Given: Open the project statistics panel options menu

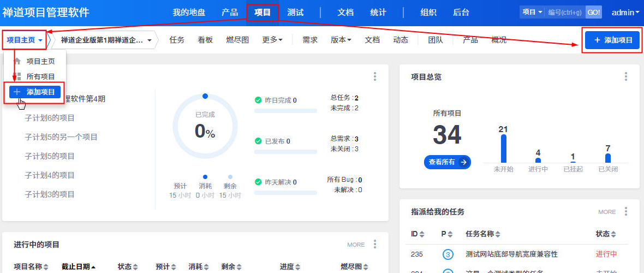Looking at the screenshot, I should click(x=374, y=76).
